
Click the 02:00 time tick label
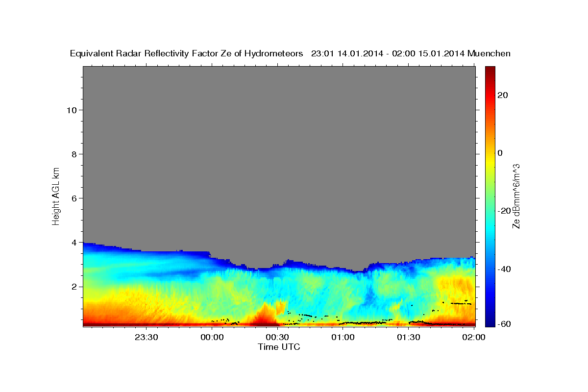473,337
